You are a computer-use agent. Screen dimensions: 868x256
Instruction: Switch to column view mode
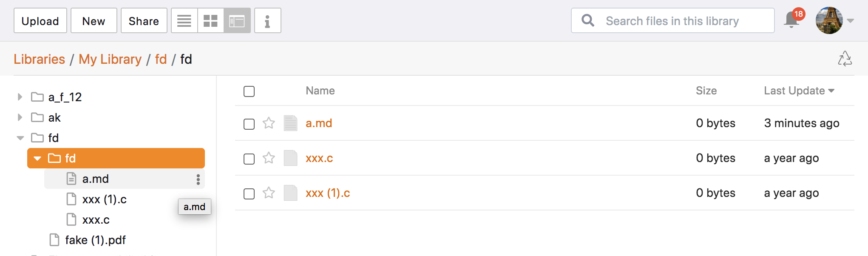237,21
